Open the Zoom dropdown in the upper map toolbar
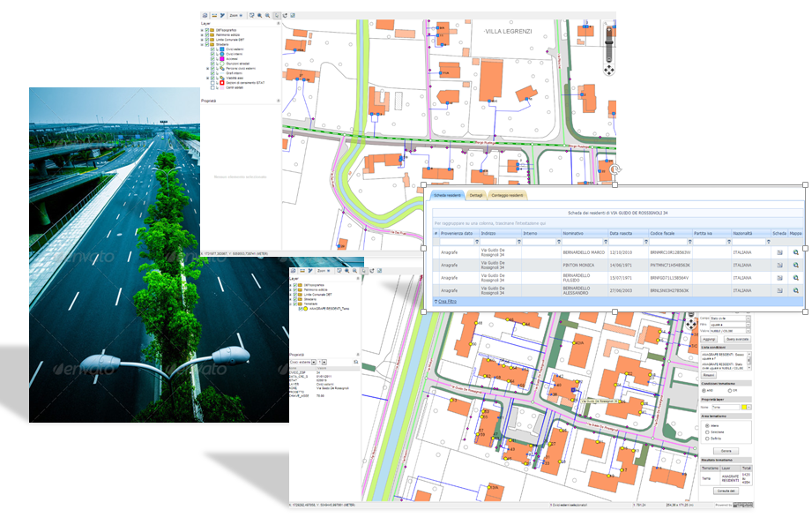 pos(236,16)
